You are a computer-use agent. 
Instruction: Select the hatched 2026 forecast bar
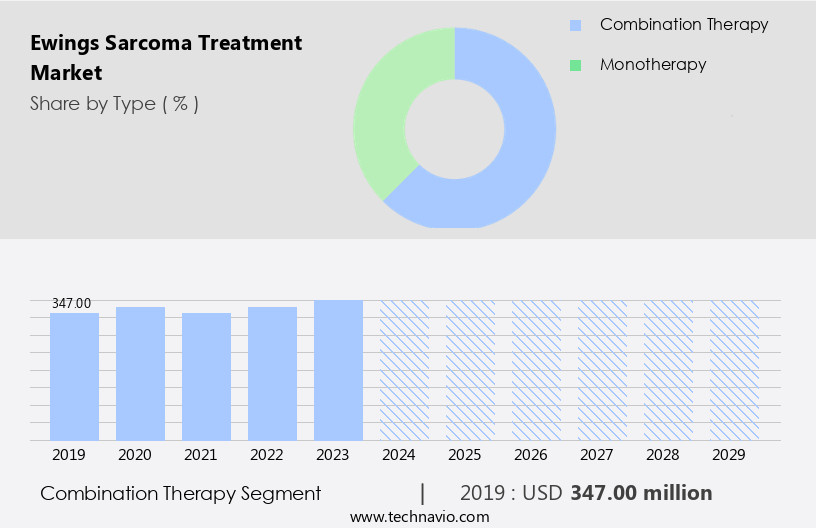pyautogui.click(x=536, y=370)
